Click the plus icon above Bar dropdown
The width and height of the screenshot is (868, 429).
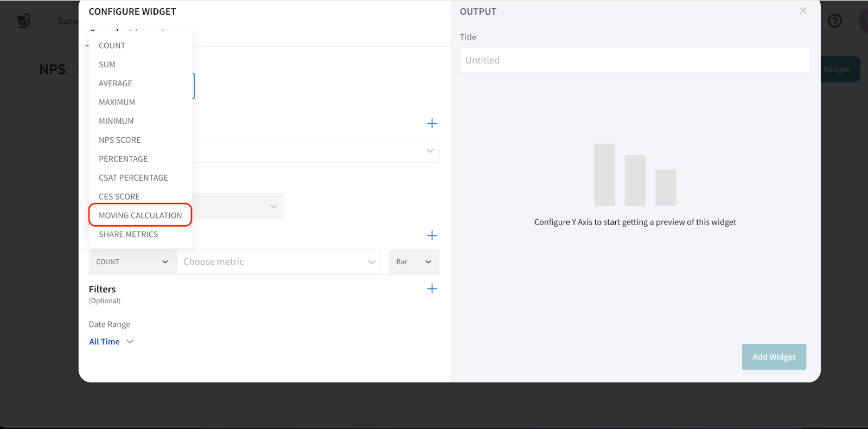tap(432, 235)
